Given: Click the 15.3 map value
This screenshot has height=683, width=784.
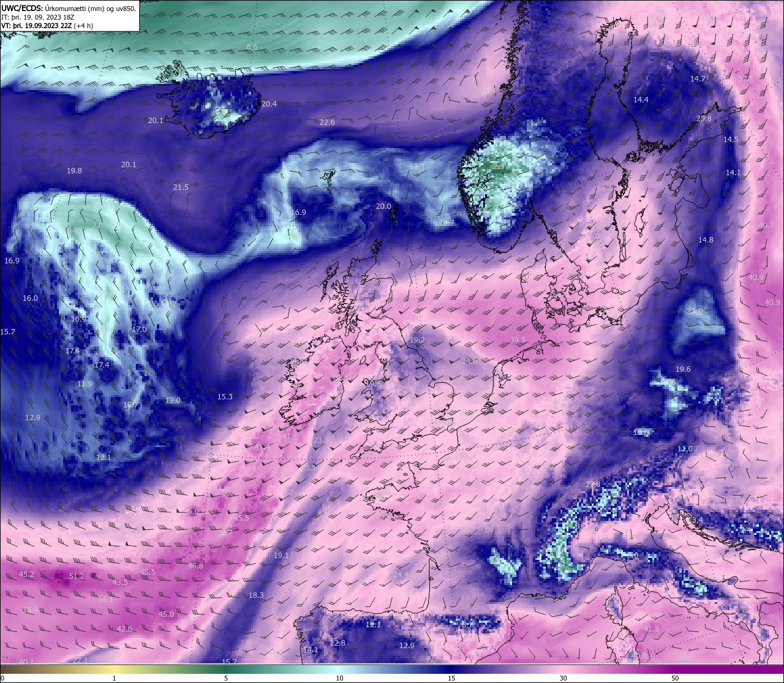Looking at the screenshot, I should pos(225,397).
